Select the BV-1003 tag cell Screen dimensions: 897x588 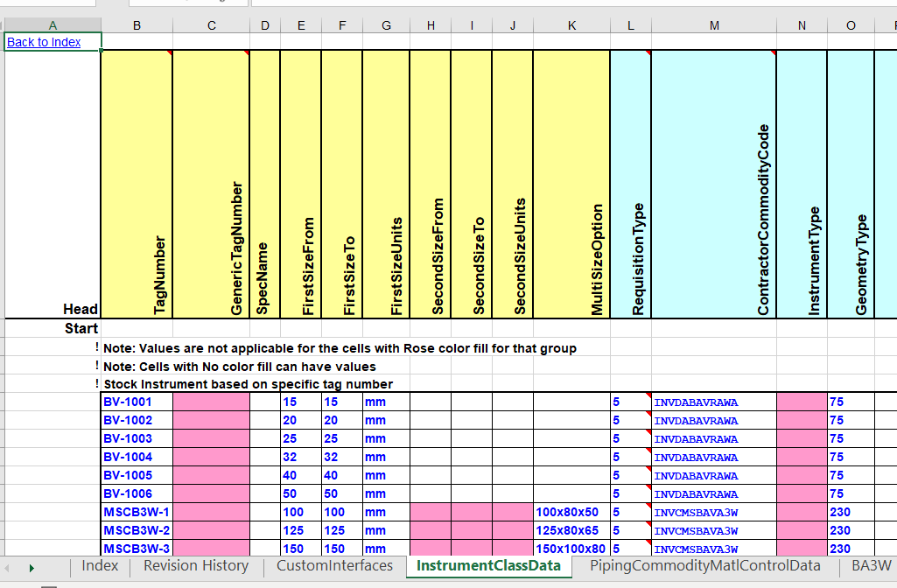(x=137, y=438)
